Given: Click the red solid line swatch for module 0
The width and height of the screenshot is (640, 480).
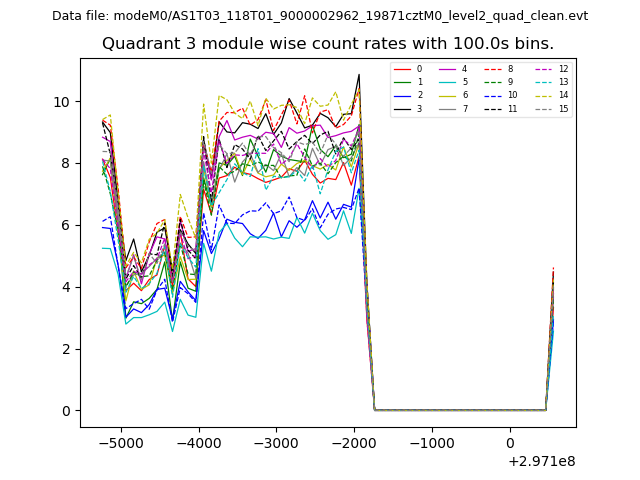Looking at the screenshot, I should 403,69.
